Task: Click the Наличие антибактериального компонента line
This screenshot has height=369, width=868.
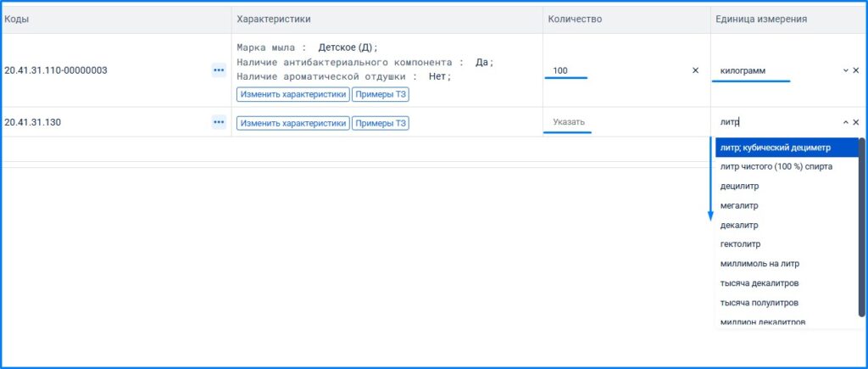Action: click(x=364, y=62)
